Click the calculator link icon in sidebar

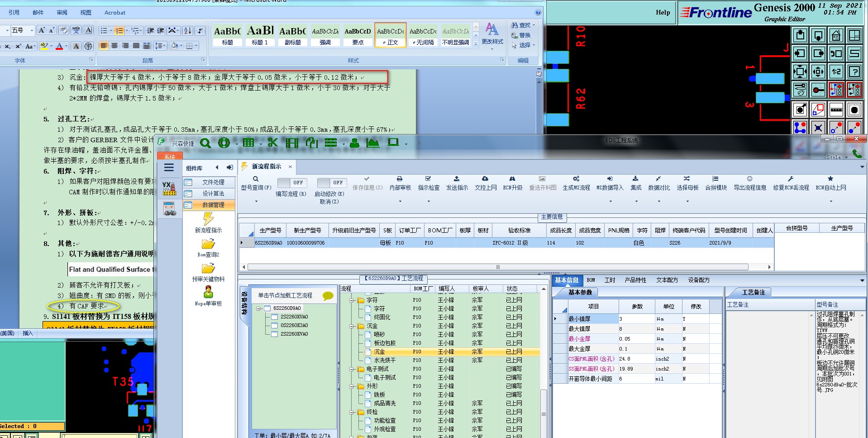click(170, 208)
